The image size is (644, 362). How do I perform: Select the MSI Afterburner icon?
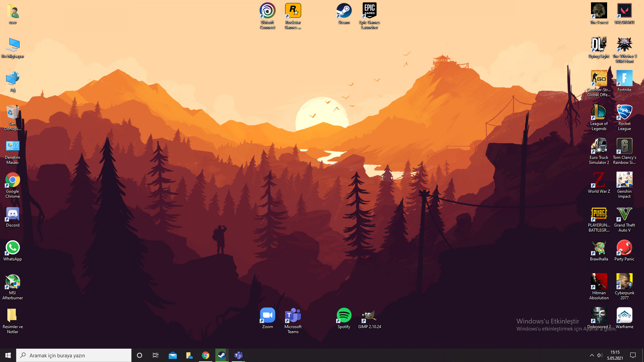[x=12, y=282]
